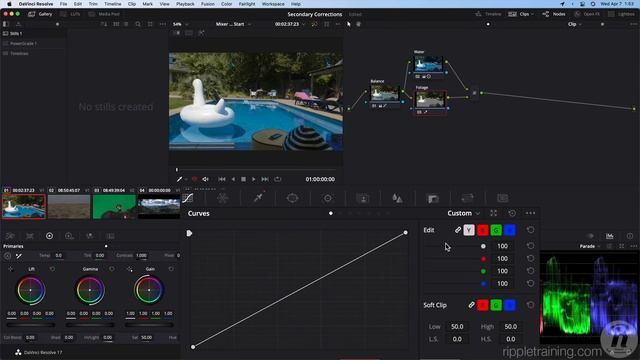Open the 3D stereoscopic palette
The image size is (640, 360).
click(x=502, y=198)
